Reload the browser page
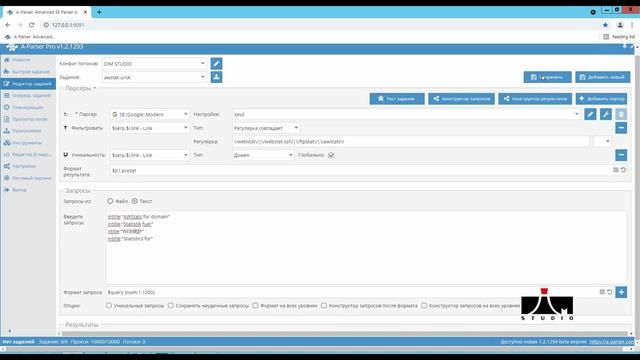640x360 pixels. 31,25
